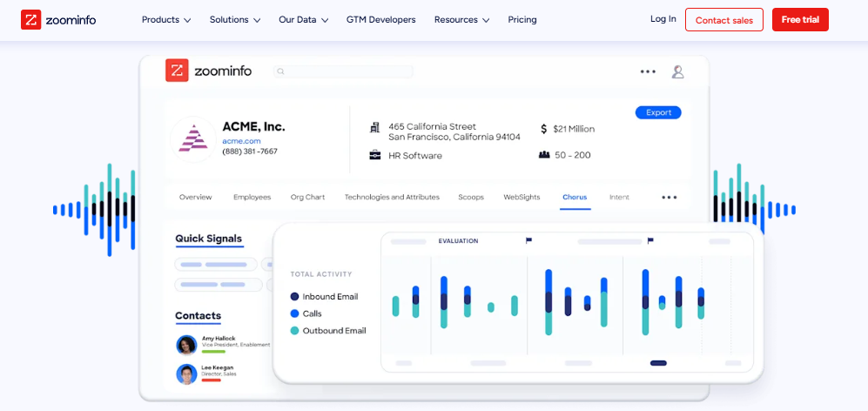Select Technologies and Attributes tab
Viewport: 868px width, 411px height.
coord(392,197)
